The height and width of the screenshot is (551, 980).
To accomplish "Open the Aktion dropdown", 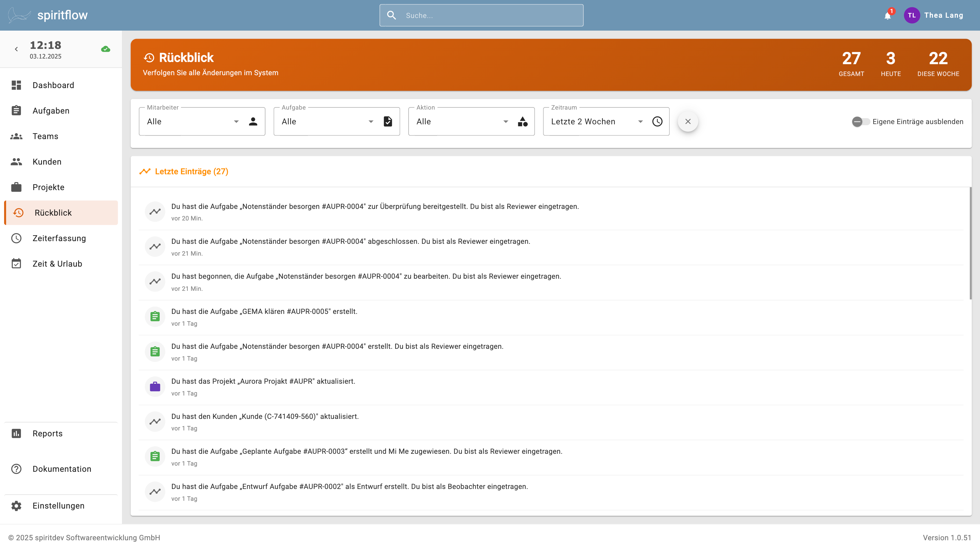I will (471, 121).
